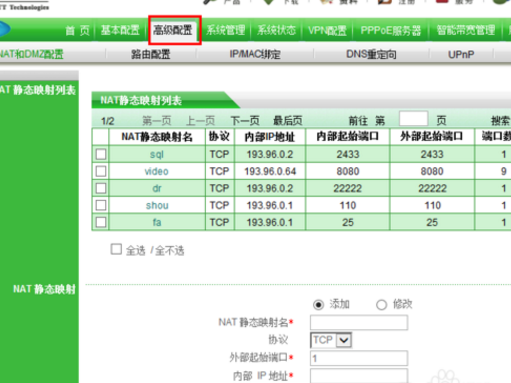This screenshot has height=383, width=511.
Task: Select the IP/MAC绑定 submenu
Action: [255, 54]
